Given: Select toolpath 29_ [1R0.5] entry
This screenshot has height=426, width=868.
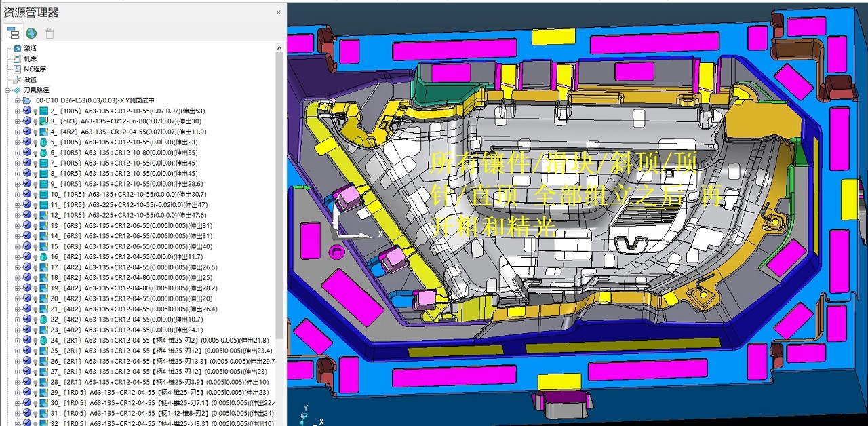Looking at the screenshot, I should (x=156, y=393).
